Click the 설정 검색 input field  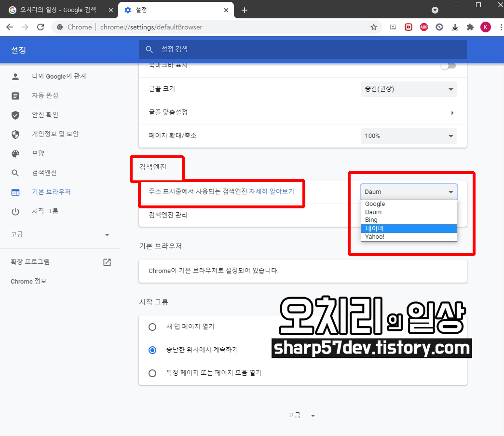pyautogui.click(x=303, y=50)
